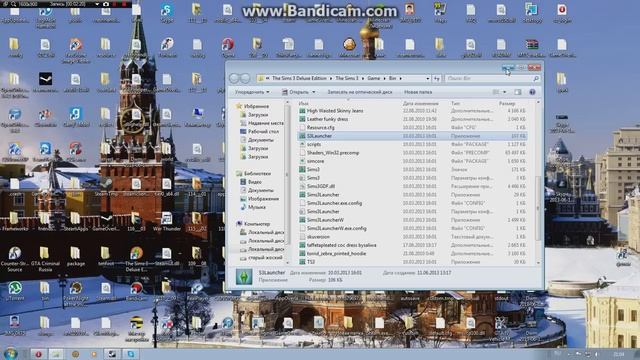This screenshot has width=640, height=360.
Task: Click the Новая папка button
Action: pyautogui.click(x=418, y=92)
